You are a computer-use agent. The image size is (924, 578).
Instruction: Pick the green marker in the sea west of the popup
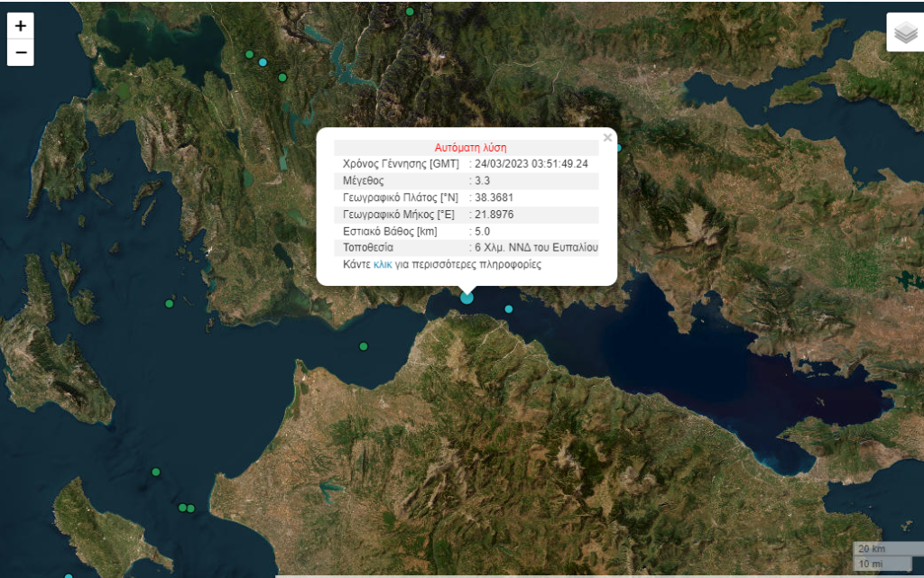[x=168, y=304]
